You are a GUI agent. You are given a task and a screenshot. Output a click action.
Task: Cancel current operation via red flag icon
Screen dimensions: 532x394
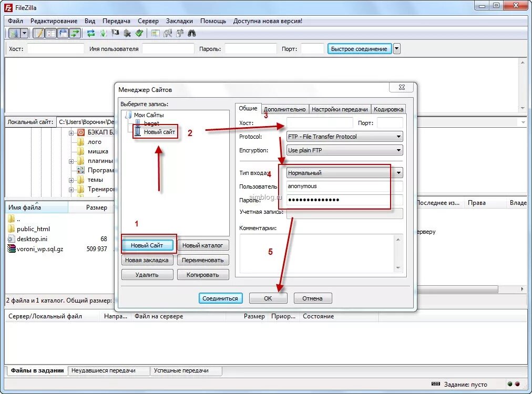pyautogui.click(x=115, y=33)
